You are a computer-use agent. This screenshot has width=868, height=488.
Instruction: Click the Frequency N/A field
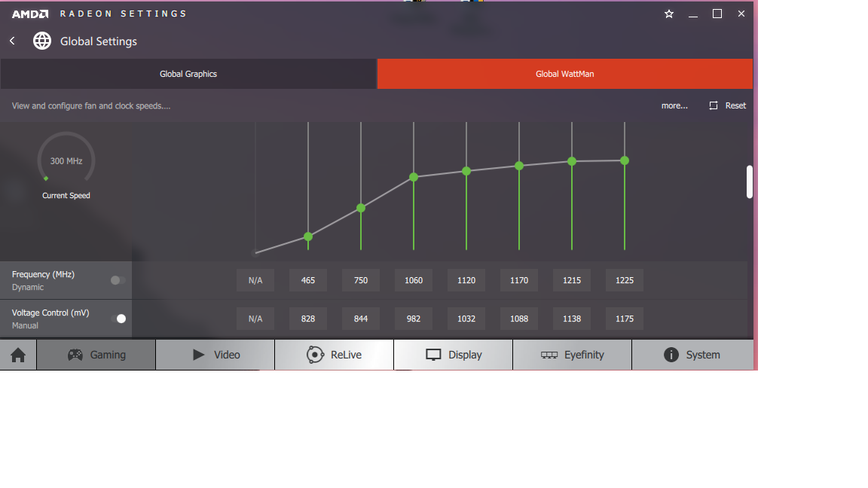(x=255, y=280)
